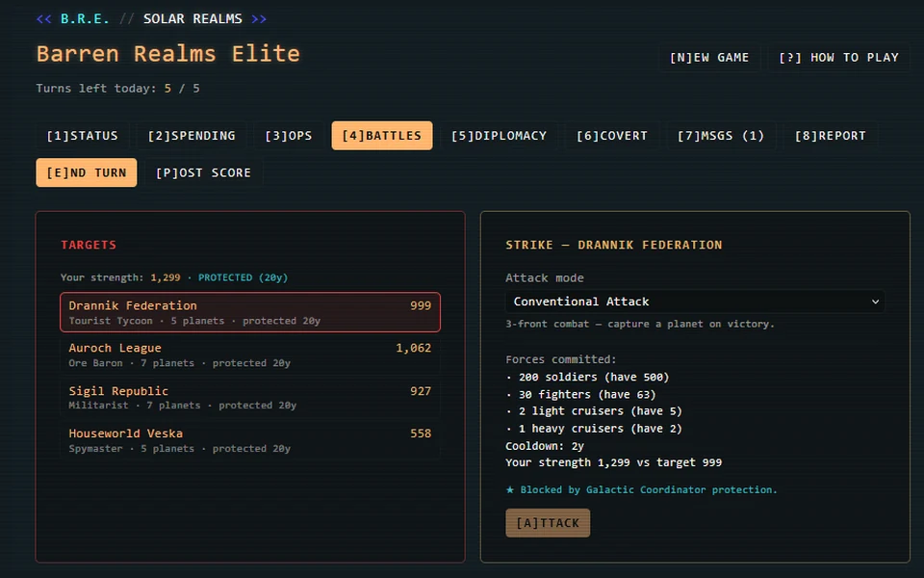Image resolution: width=924 pixels, height=578 pixels.
Task: Click the "Blocked by Galactic Coordinator protection" notice
Action: 642,489
